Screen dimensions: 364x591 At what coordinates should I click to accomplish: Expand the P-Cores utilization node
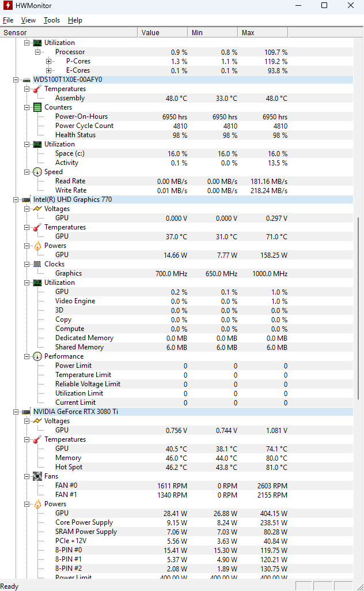[48, 61]
